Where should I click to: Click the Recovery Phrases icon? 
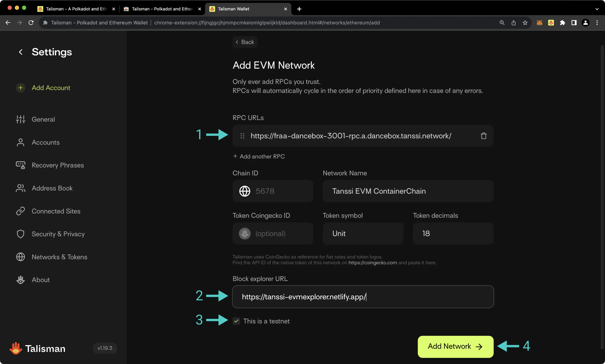click(21, 165)
